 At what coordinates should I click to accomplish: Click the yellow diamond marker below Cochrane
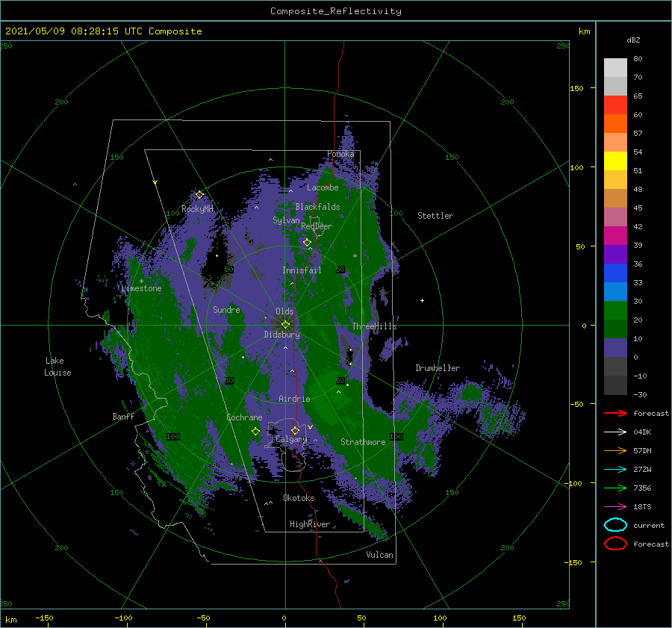pyautogui.click(x=256, y=432)
